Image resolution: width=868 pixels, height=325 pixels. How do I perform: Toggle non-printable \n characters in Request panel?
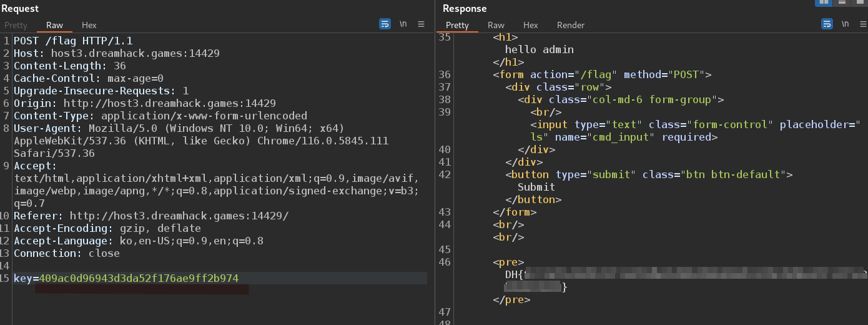tap(403, 24)
